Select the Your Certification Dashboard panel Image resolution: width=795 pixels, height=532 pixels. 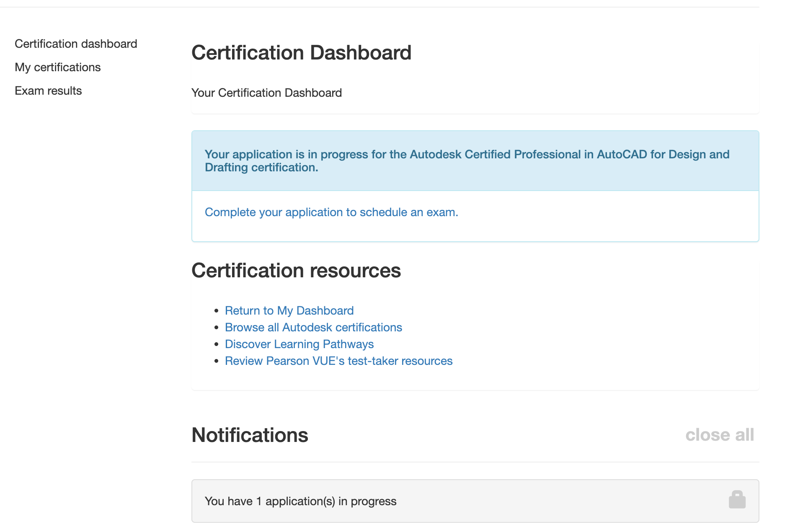point(267,93)
